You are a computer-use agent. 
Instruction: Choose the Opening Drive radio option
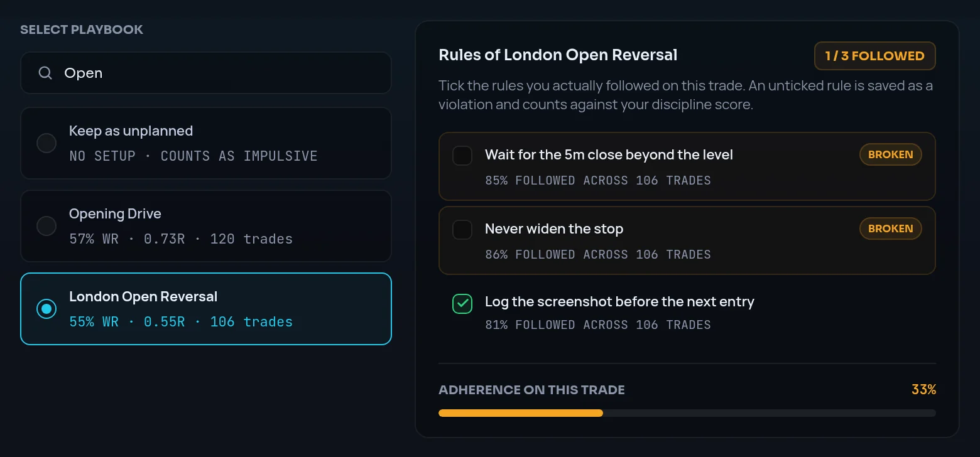click(x=46, y=226)
